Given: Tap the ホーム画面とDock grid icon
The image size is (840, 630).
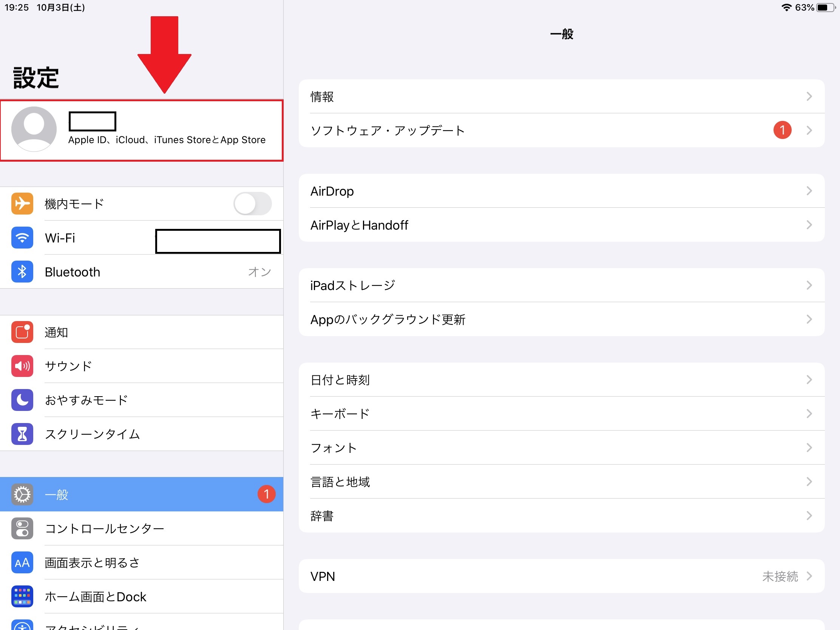Looking at the screenshot, I should [22, 596].
